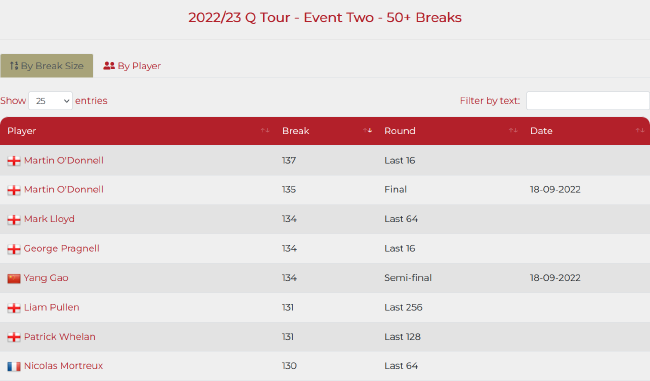
Task: Click the Player column sort arrows
Action: point(265,131)
